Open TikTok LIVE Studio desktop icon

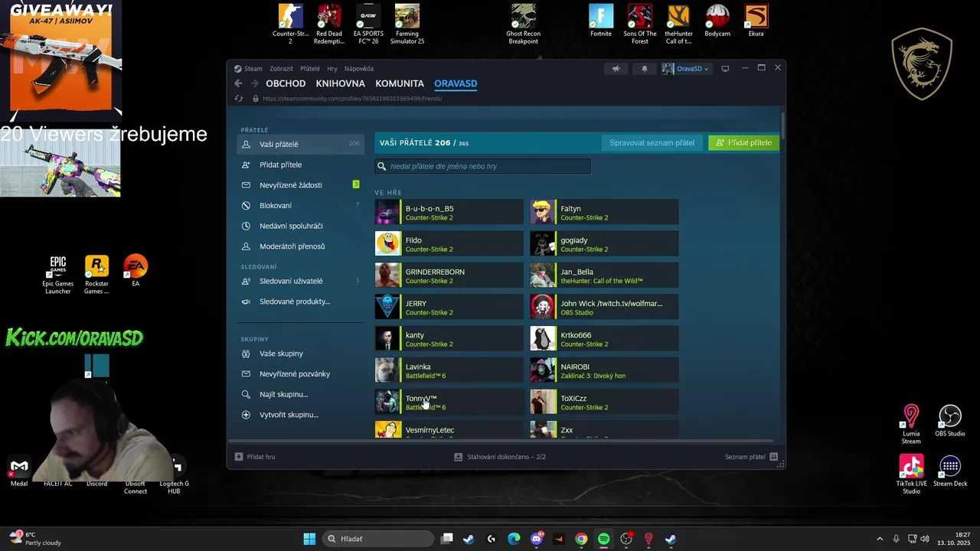(911, 474)
